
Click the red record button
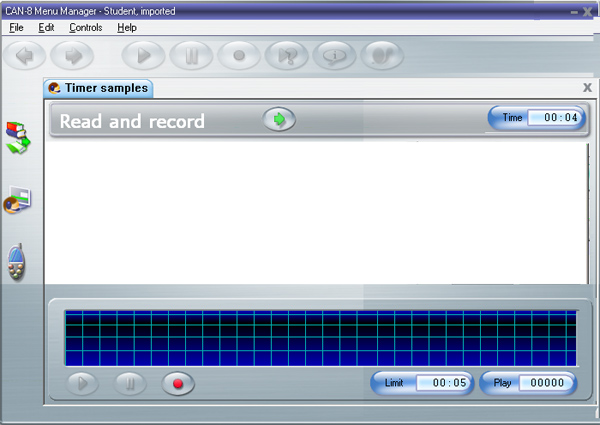pos(179,383)
